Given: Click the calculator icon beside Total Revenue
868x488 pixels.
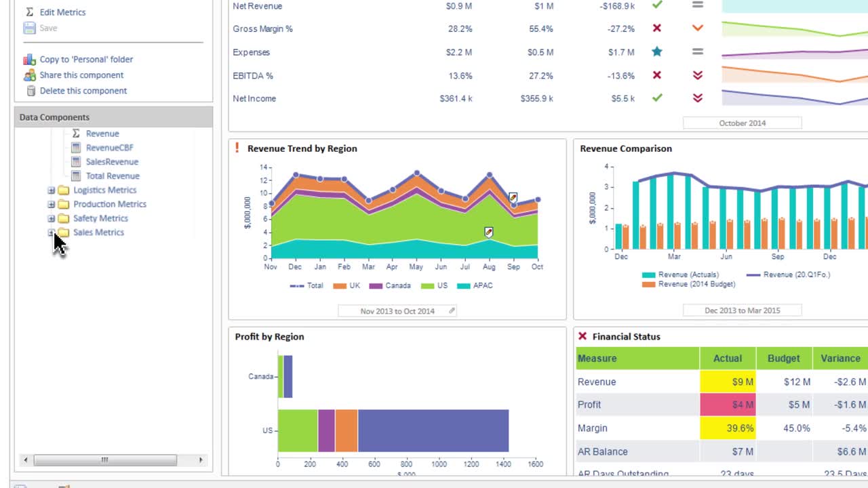Looking at the screenshot, I should pos(76,176).
